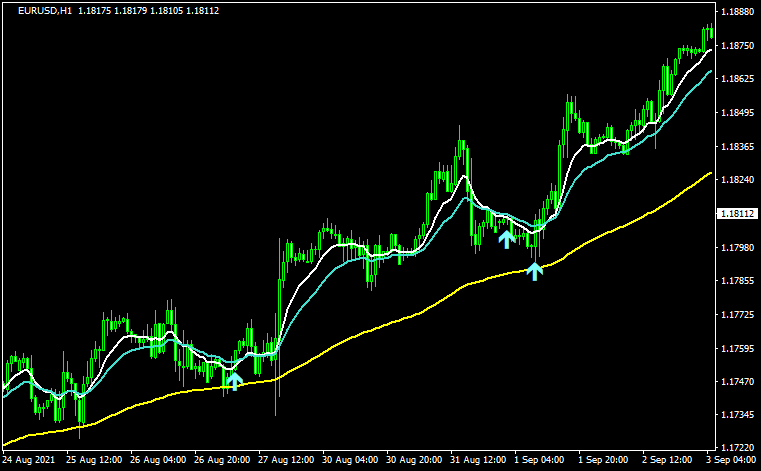The height and width of the screenshot is (471, 761).
Task: Click the 1.17220 price scale label
Action: pos(736,447)
